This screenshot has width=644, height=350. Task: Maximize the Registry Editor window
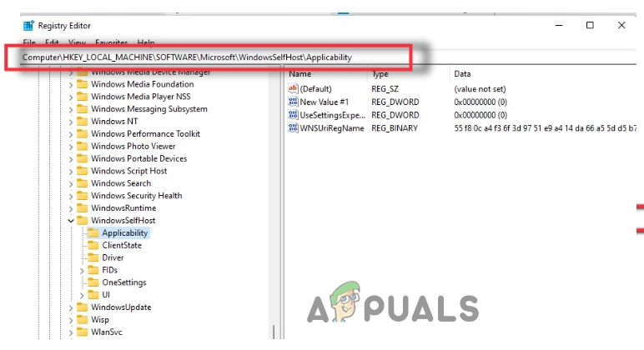590,25
